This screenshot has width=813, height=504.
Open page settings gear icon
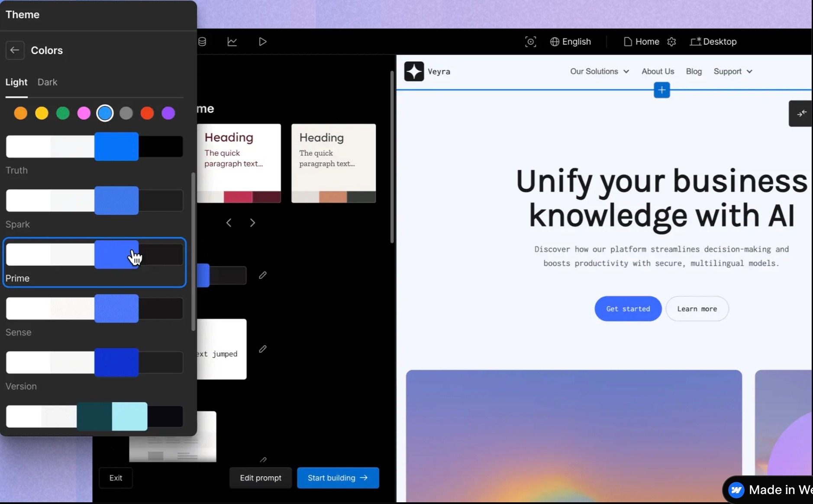671,42
